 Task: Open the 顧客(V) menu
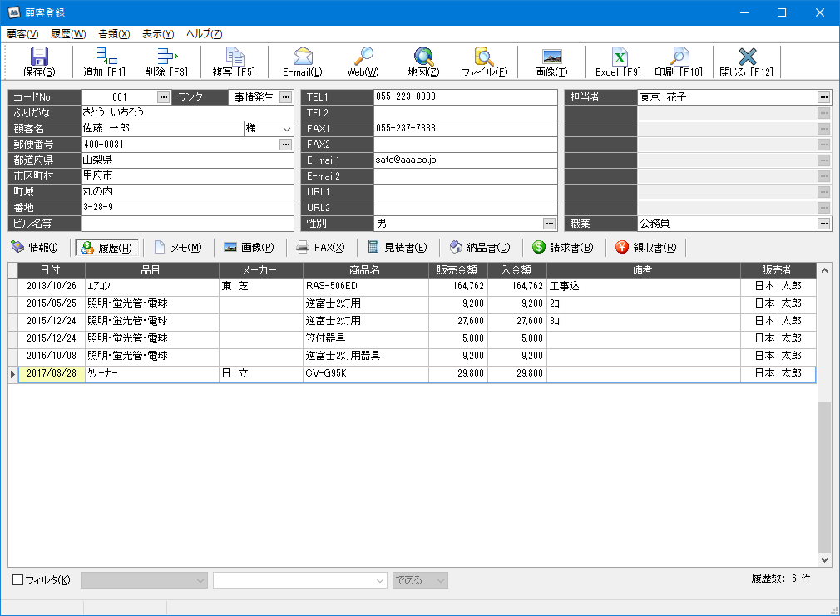(x=22, y=34)
